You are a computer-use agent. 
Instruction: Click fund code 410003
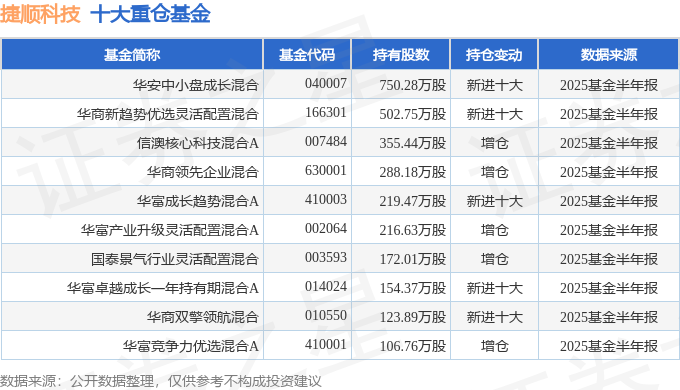tap(326, 200)
